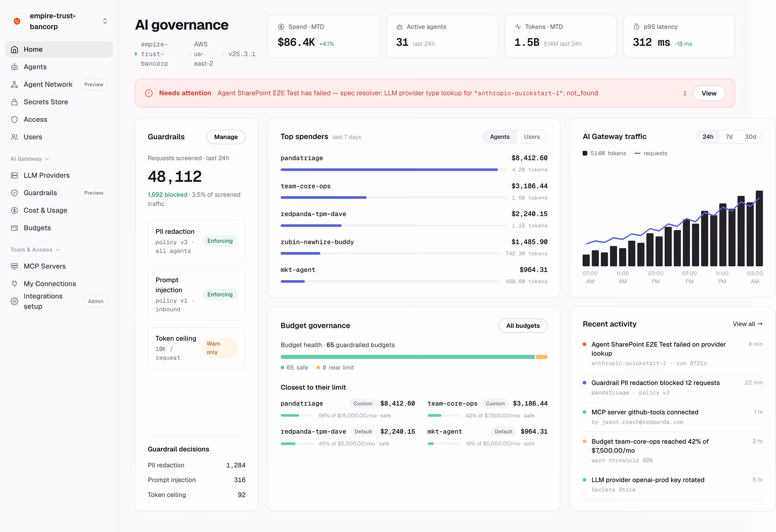Image resolution: width=776 pixels, height=532 pixels.
Task: Open the View all activity link
Action: 747,324
